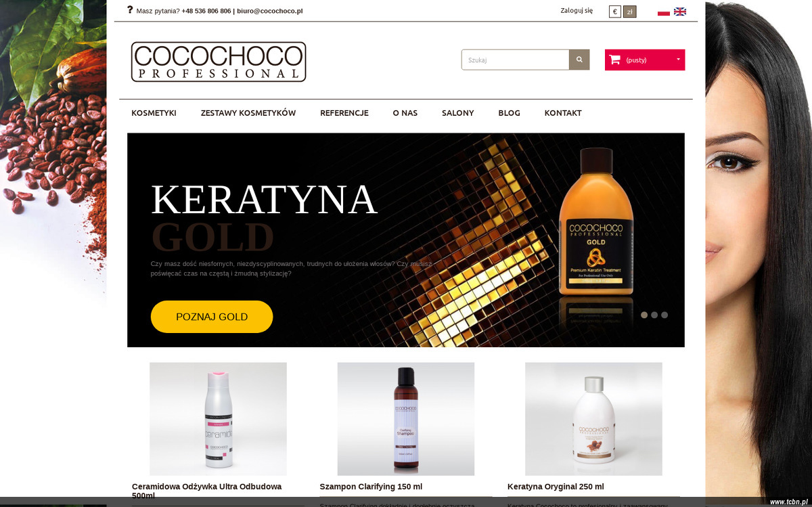This screenshot has width=812, height=507.
Task: Click the Poznaj Gold button
Action: 212,317
